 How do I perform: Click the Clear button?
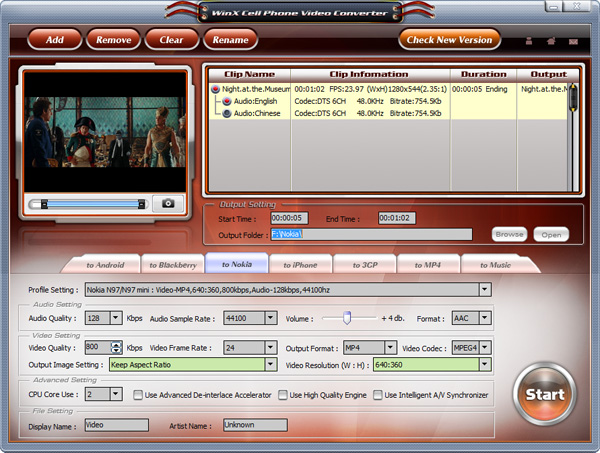tap(171, 40)
